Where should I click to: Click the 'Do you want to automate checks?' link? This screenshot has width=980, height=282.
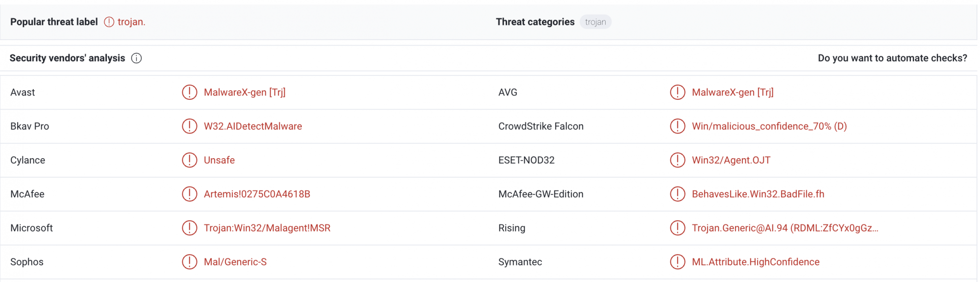tap(892, 58)
